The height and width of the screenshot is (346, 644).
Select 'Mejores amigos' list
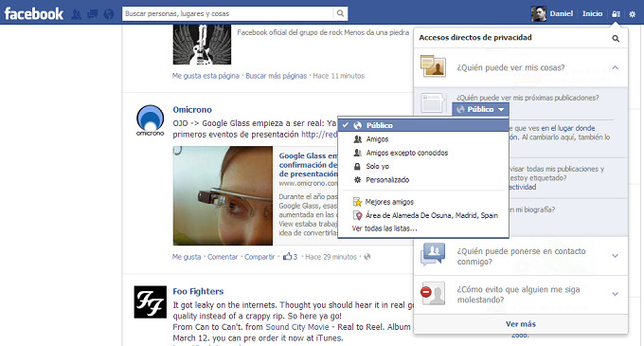[423, 202]
